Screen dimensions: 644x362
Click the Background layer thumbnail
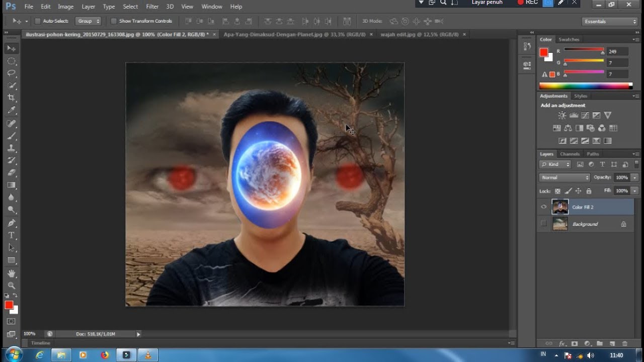tap(560, 224)
